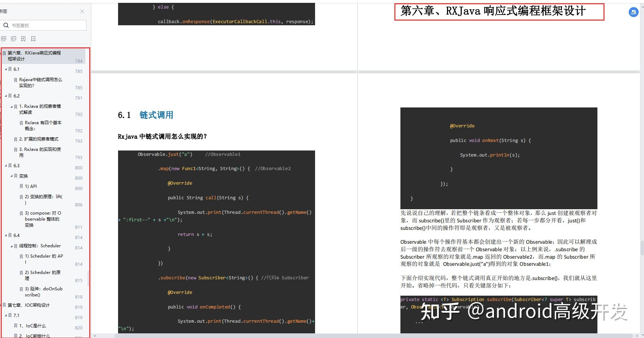Open the bookmark search magnifier icon
Screen dimensions: 644x338
coord(6,25)
